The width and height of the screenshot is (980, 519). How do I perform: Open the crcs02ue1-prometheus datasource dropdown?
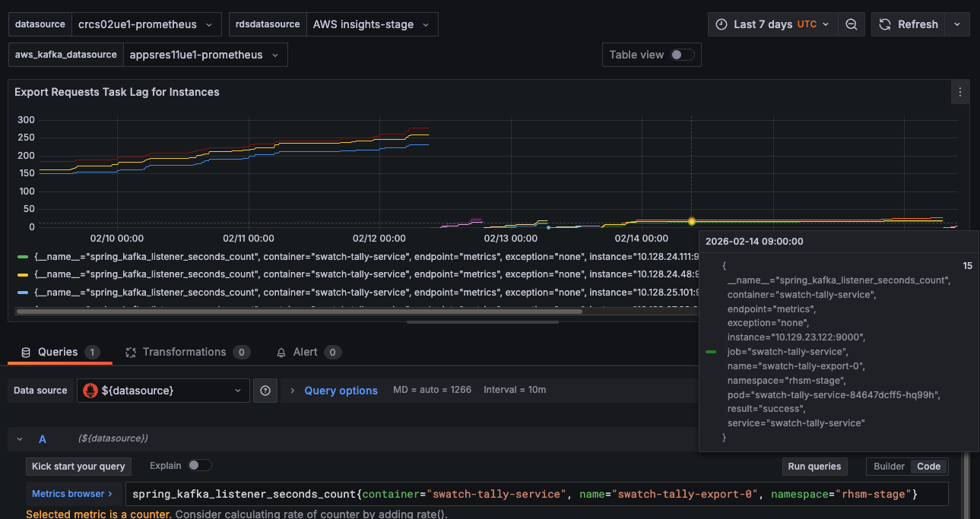(147, 24)
